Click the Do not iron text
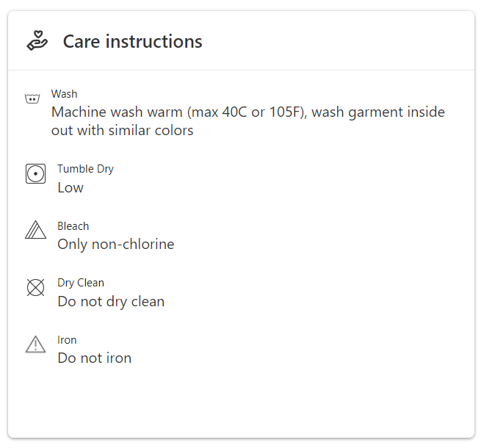 point(94,358)
